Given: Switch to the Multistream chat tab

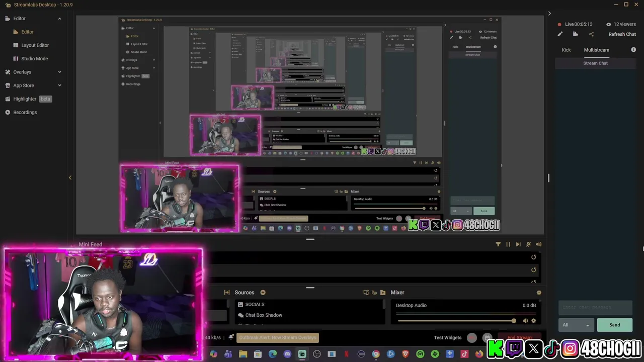Looking at the screenshot, I should [x=597, y=50].
